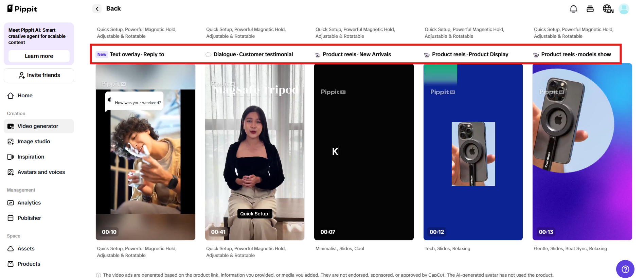Viewport: 644px width, 278px height.
Task: Go to Home in sidebar
Action: tap(39, 96)
